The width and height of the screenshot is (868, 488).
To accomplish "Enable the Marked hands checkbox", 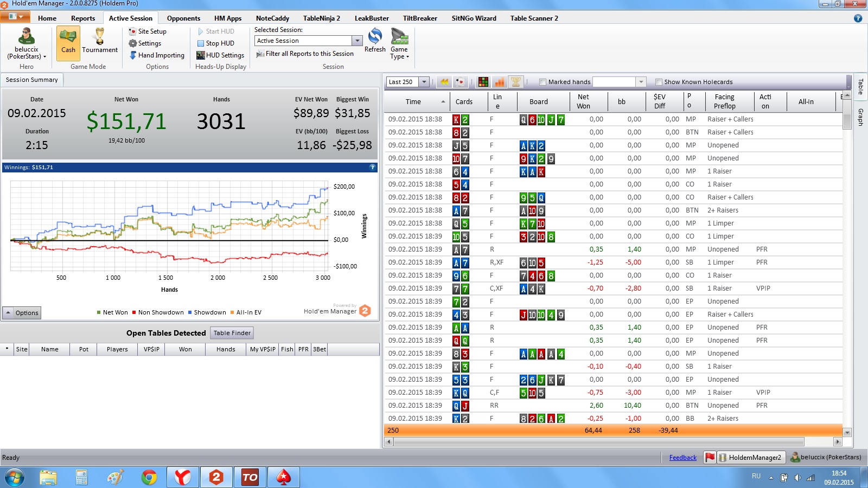I will point(542,82).
